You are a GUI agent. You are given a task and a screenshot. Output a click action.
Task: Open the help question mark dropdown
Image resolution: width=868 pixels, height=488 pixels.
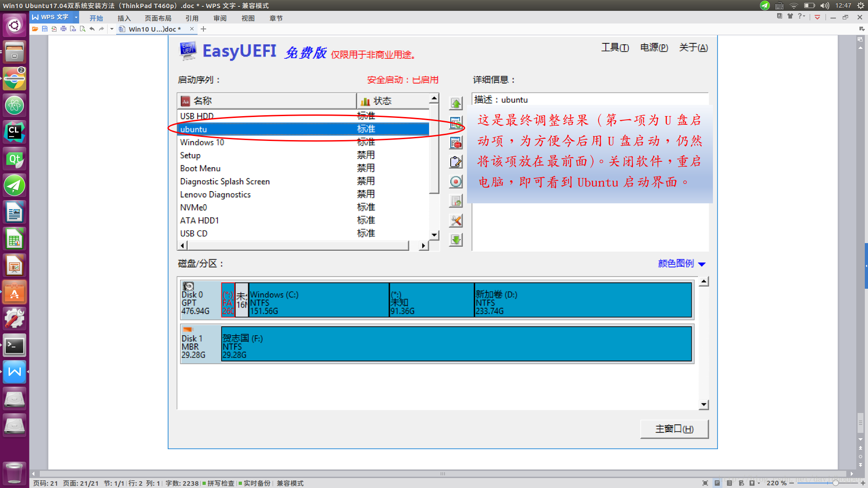pyautogui.click(x=801, y=16)
